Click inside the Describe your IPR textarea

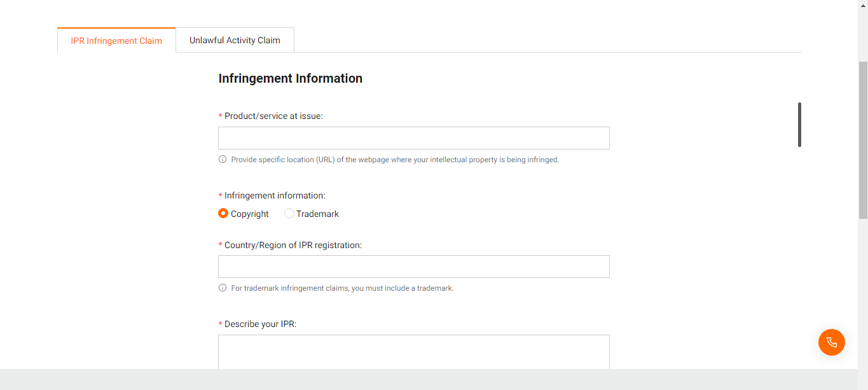(413, 351)
